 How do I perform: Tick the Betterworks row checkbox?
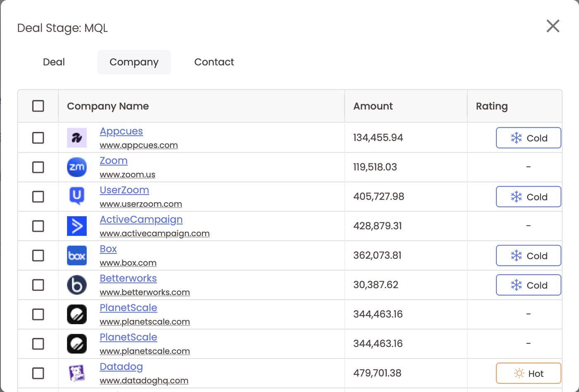(x=38, y=285)
